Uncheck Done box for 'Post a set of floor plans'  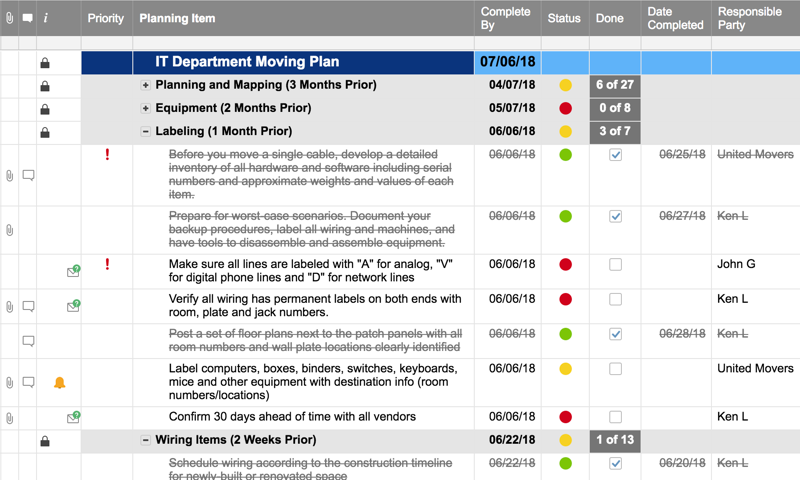click(x=615, y=334)
